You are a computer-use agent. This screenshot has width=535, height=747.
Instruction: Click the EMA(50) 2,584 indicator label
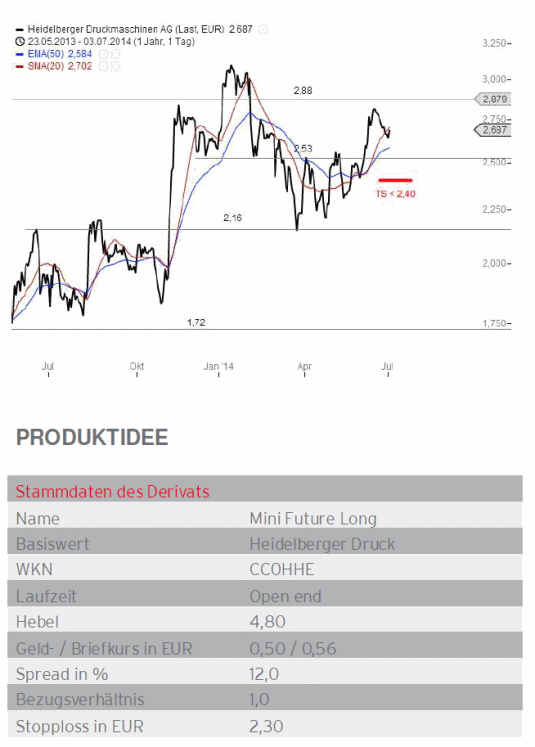point(60,54)
